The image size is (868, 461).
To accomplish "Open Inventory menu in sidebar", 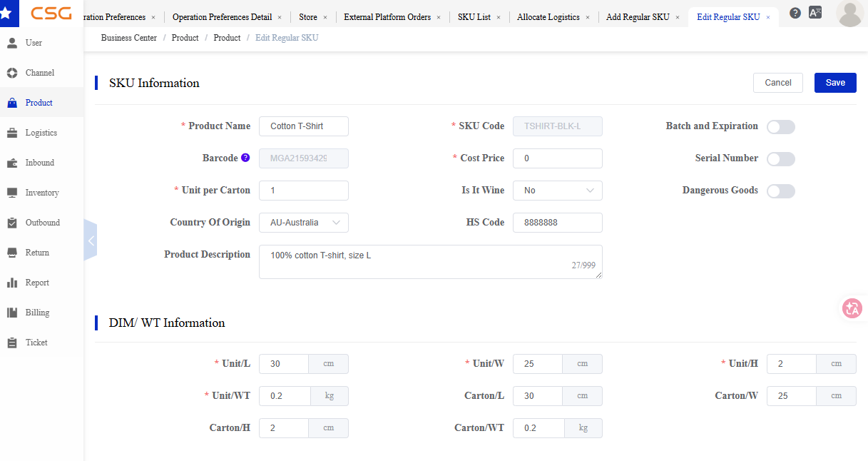I will click(42, 193).
